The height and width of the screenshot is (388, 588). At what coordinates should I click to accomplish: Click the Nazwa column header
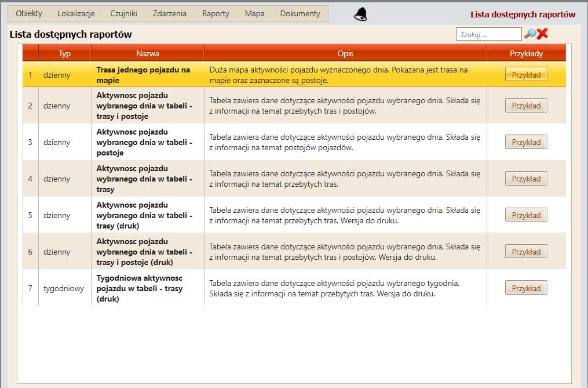[147, 53]
